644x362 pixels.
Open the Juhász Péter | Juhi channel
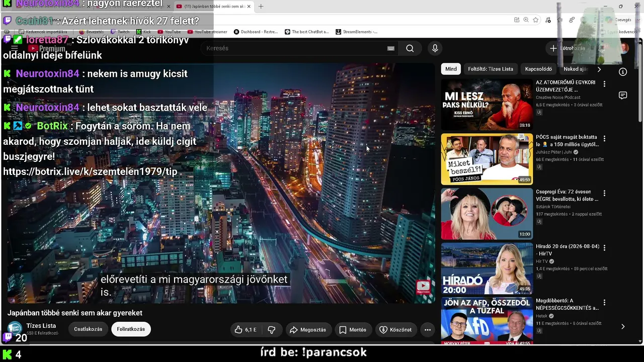click(554, 152)
